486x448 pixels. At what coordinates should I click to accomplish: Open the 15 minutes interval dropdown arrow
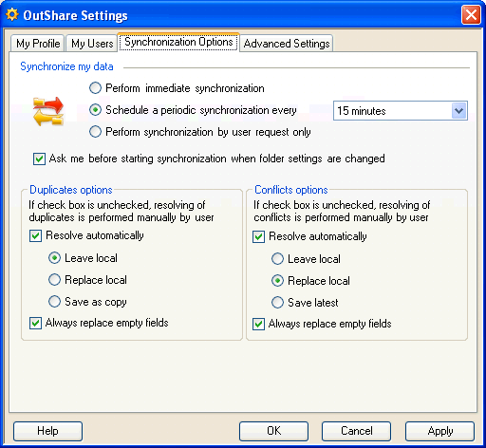458,111
